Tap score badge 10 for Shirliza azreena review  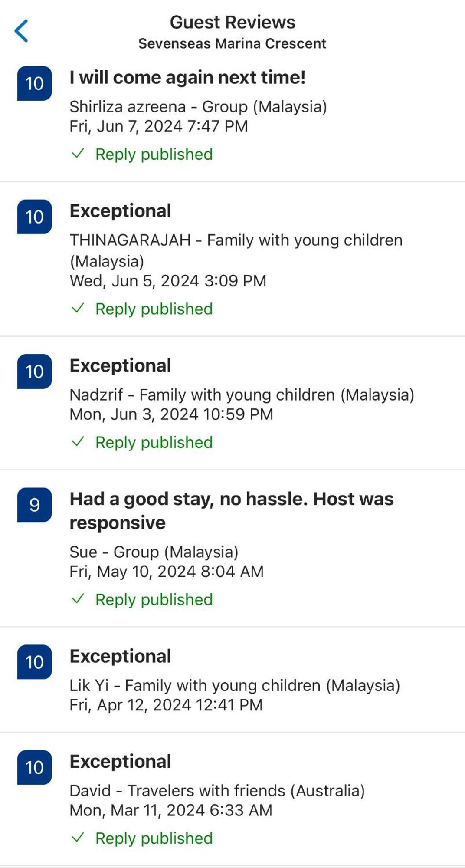pyautogui.click(x=35, y=83)
